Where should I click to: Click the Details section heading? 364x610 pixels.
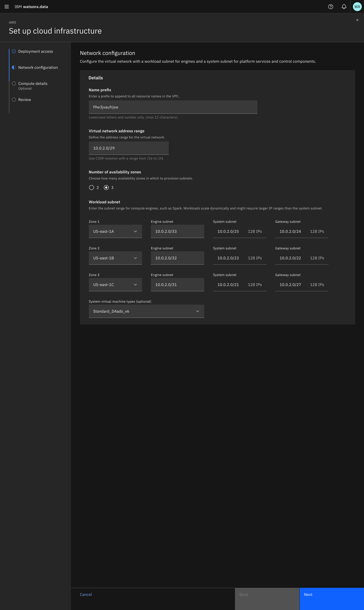click(x=96, y=78)
